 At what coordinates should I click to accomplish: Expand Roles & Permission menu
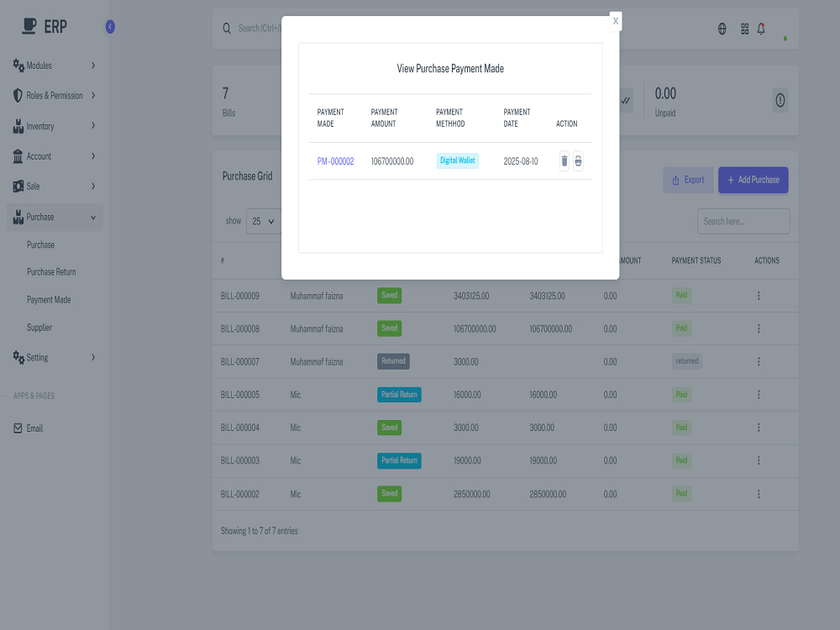pyautogui.click(x=55, y=96)
